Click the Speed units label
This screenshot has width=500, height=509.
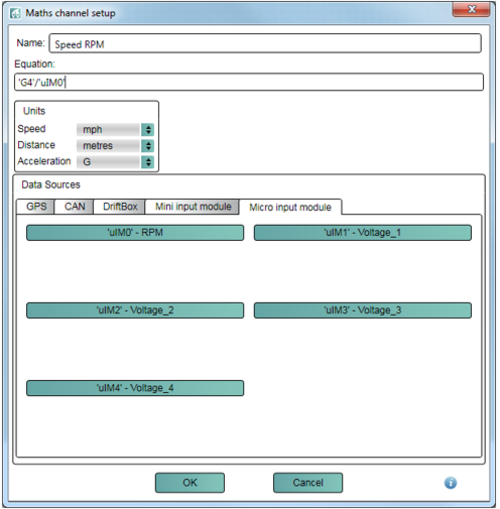pyautogui.click(x=31, y=129)
